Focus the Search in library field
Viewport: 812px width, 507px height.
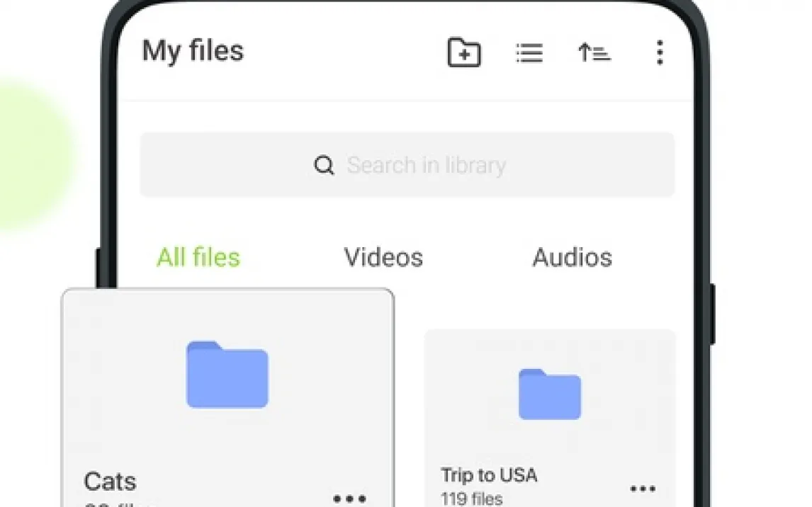pos(407,164)
